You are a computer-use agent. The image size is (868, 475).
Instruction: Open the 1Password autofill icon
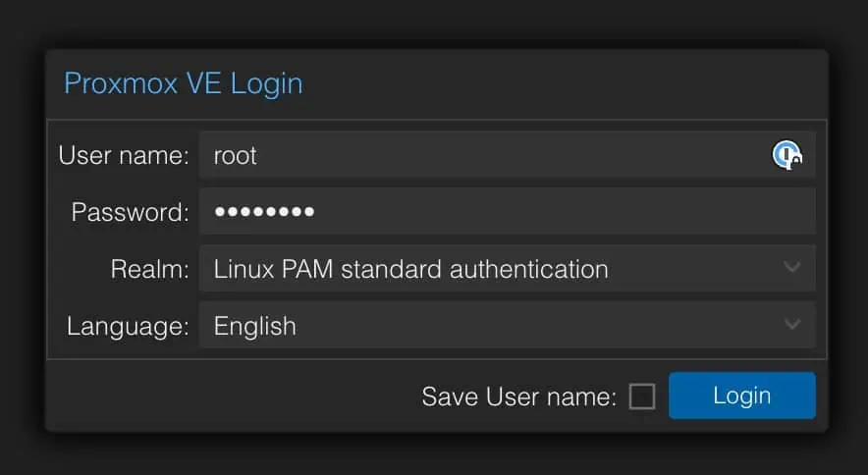(x=787, y=155)
